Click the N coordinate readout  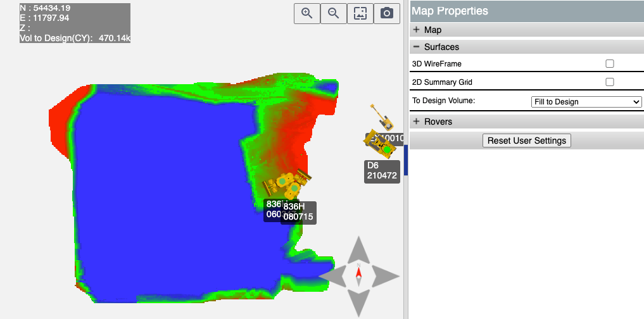[x=45, y=8]
